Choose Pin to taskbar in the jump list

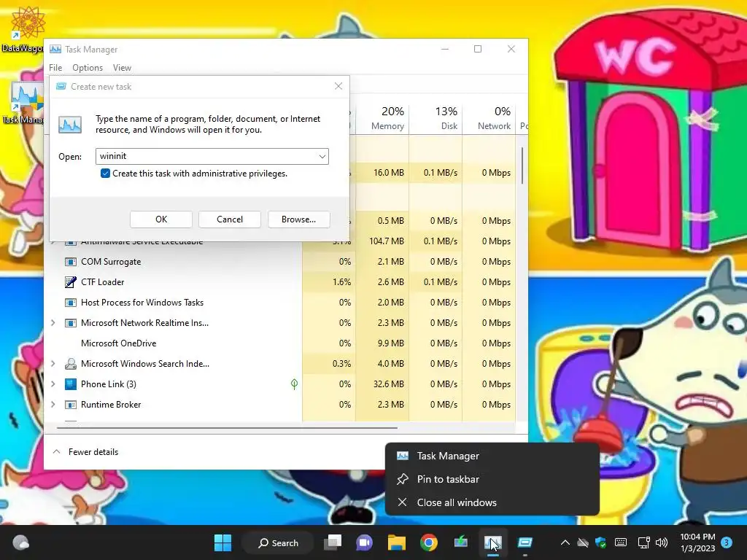pos(492,479)
